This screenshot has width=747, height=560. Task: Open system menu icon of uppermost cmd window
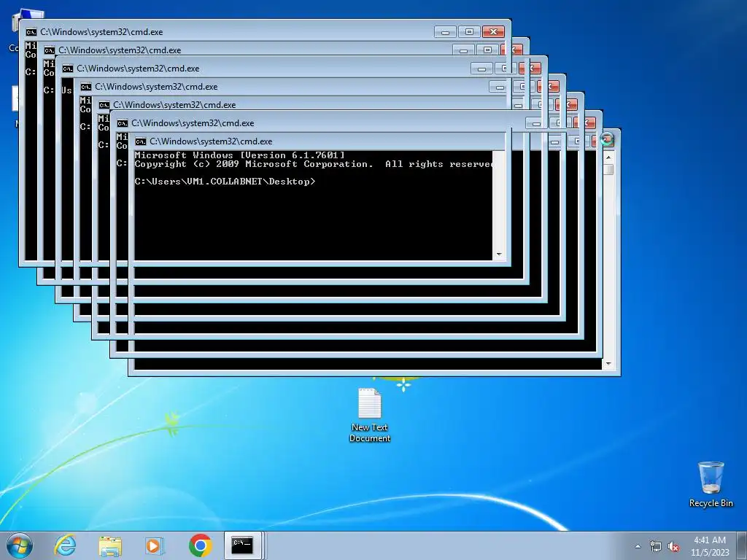tap(31, 32)
